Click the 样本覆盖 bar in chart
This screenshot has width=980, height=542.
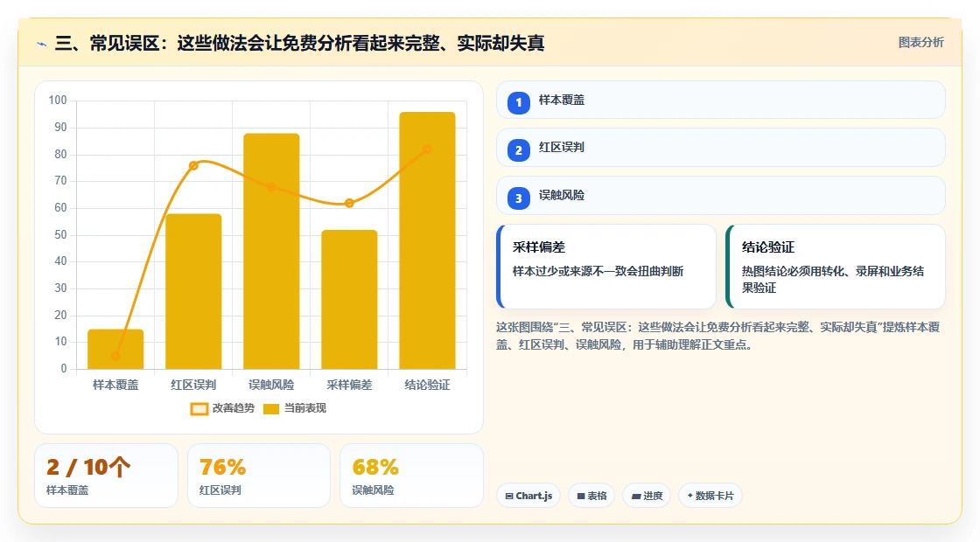point(115,349)
